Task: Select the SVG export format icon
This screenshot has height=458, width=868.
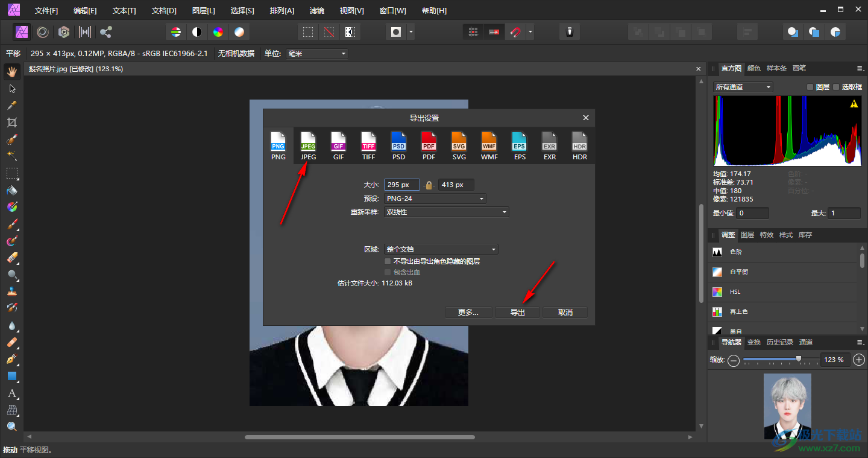Action: click(459, 145)
